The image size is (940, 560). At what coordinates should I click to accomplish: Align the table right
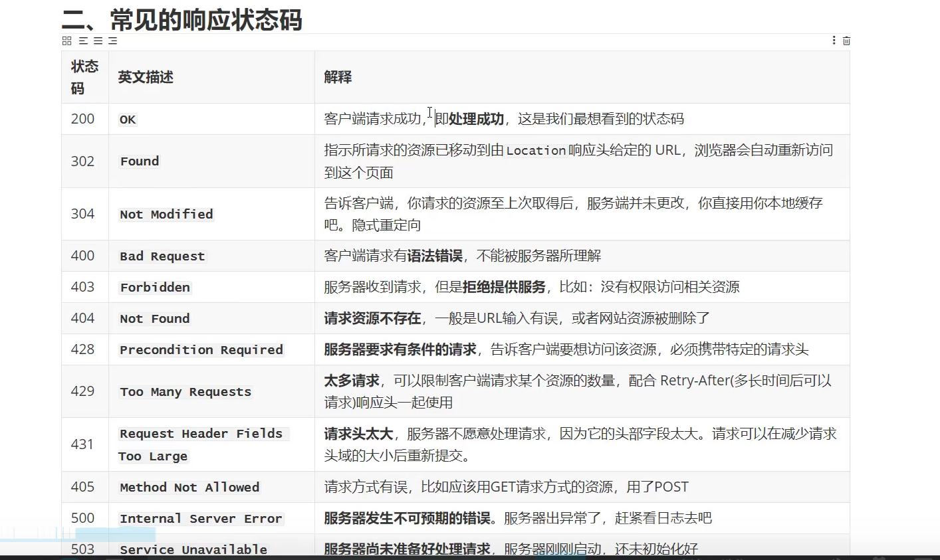tap(113, 41)
